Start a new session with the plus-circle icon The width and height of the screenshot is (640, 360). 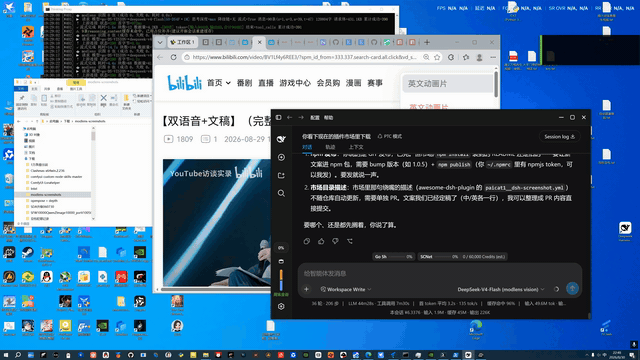tap(281, 157)
